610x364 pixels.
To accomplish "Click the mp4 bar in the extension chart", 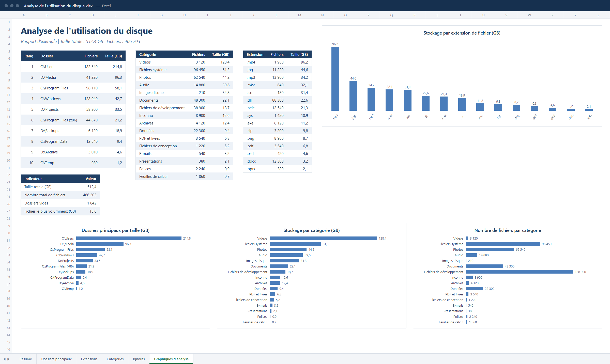I will (x=335, y=79).
